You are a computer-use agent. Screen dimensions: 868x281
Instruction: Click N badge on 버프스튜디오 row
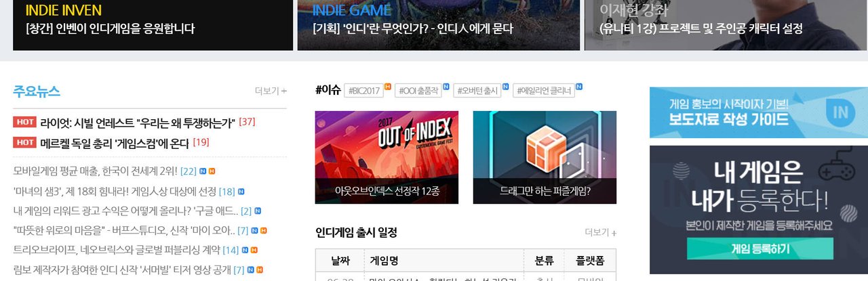click(255, 231)
